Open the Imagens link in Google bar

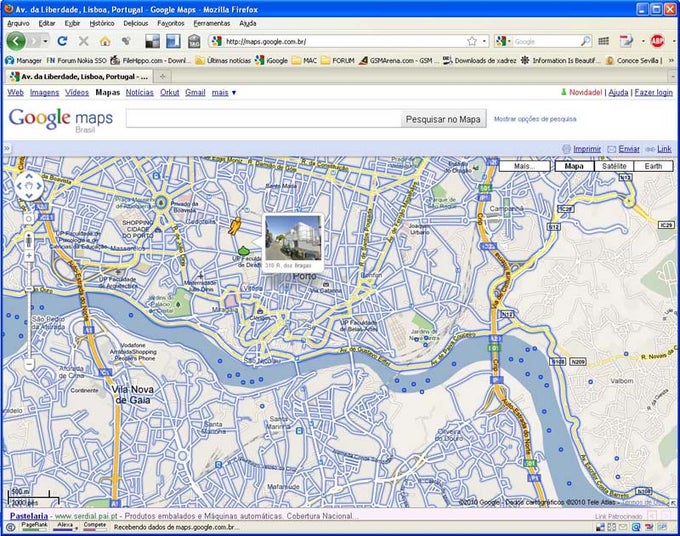pos(44,92)
